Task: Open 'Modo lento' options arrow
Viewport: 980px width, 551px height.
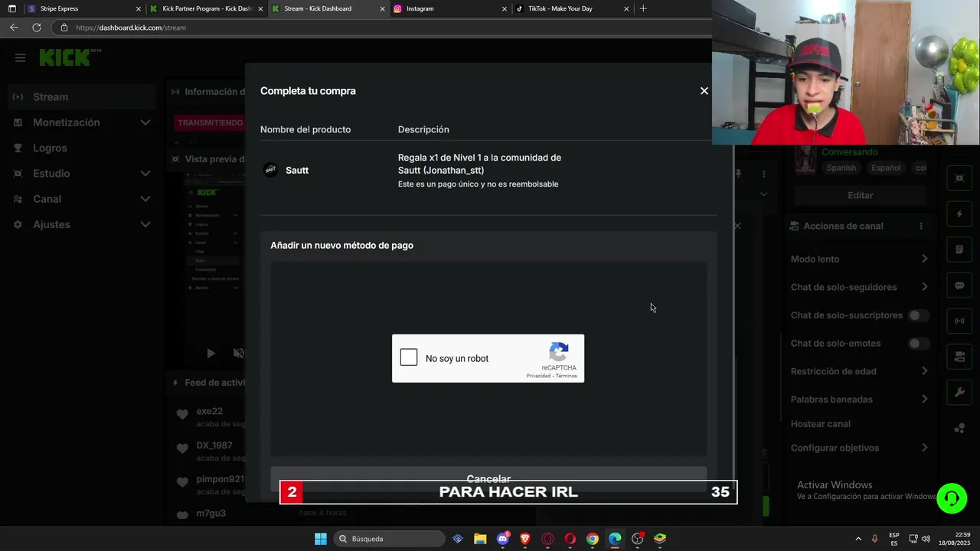Action: (x=924, y=259)
